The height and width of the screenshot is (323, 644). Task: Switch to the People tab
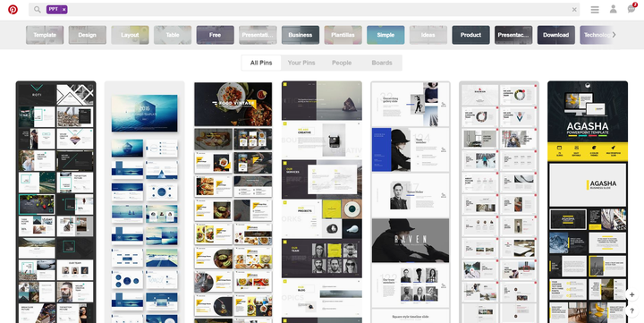pyautogui.click(x=342, y=63)
